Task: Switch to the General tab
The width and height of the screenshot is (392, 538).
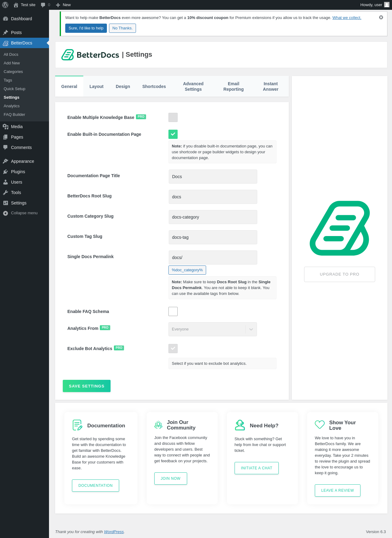Action: (69, 86)
